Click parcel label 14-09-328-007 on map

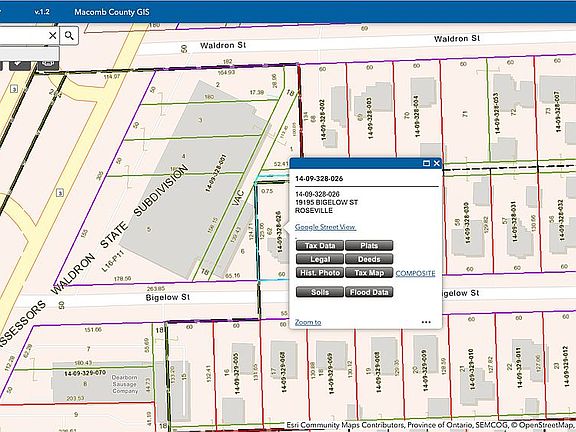click(x=558, y=111)
